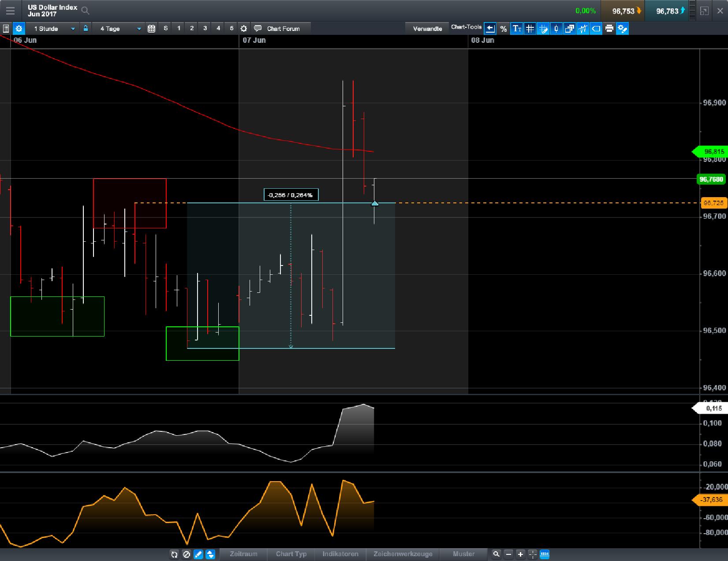The width and height of the screenshot is (728, 561).
Task: Toggle the lock icon beside timeframe dropdown
Action: pos(86,28)
